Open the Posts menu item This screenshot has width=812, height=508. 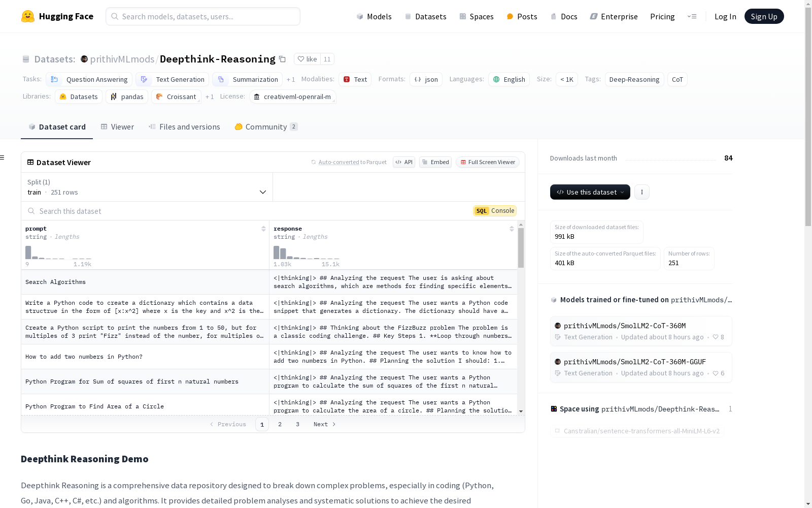(x=522, y=16)
